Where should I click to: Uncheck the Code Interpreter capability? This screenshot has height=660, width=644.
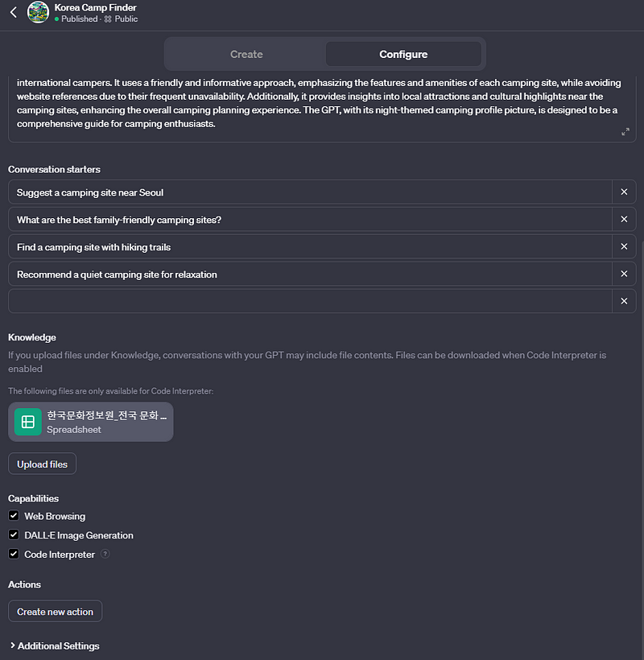[x=14, y=555]
